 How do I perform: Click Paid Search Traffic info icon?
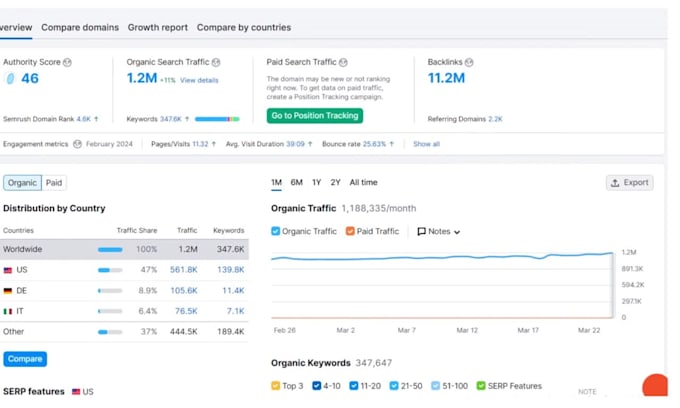[343, 62]
